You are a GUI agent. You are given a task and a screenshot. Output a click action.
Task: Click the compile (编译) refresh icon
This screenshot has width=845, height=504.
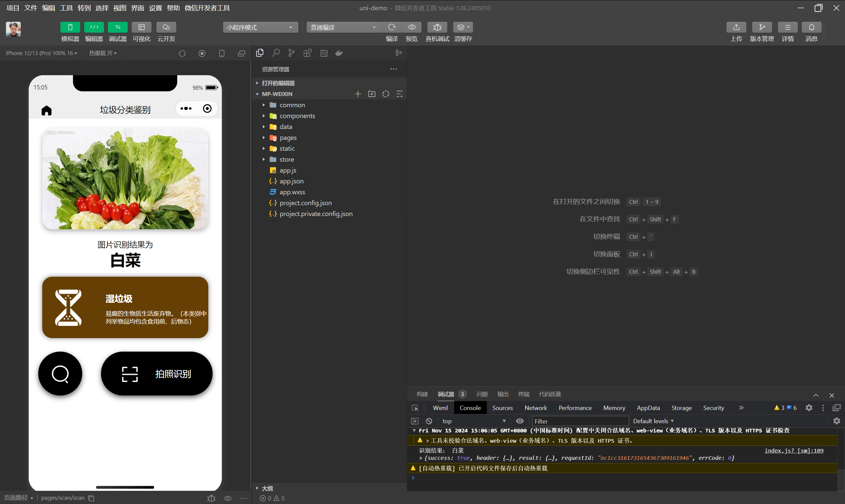[391, 27]
